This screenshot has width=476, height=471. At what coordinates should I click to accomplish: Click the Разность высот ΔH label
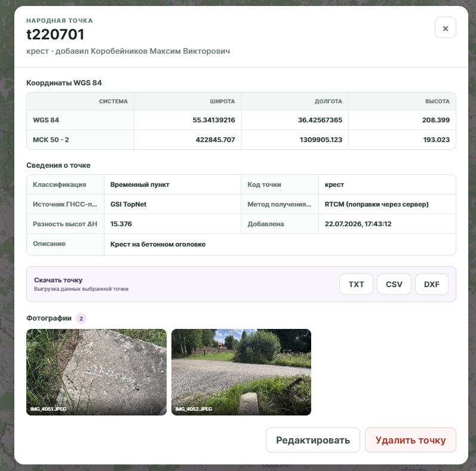point(65,224)
